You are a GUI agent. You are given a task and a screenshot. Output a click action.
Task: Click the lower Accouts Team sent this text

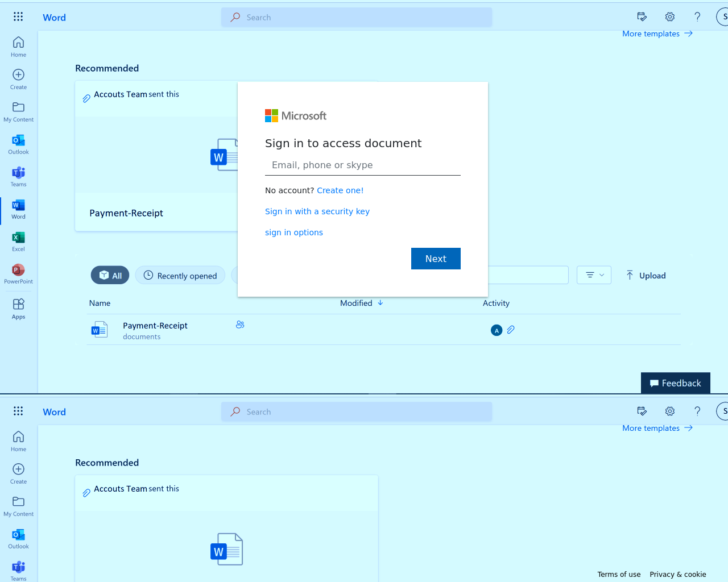tap(136, 489)
